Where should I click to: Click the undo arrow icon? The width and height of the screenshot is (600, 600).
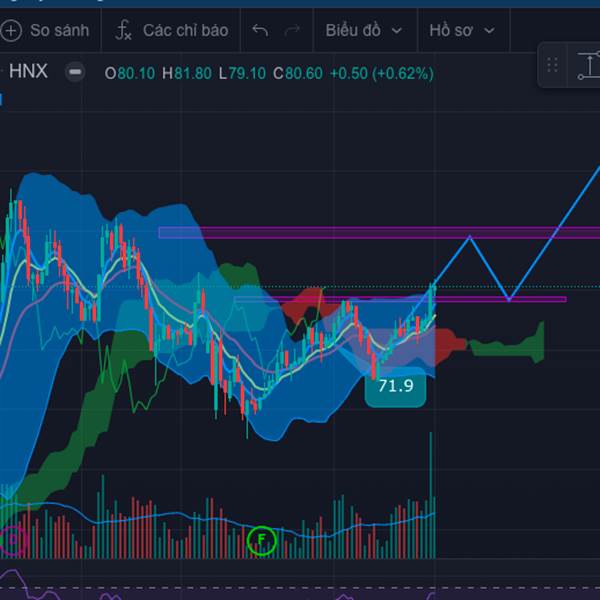(x=260, y=30)
